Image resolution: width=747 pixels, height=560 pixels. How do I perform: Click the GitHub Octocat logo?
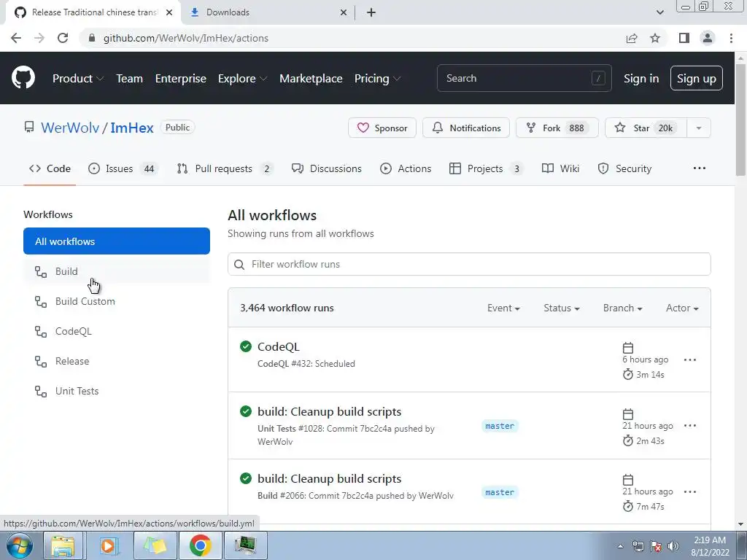click(x=23, y=78)
